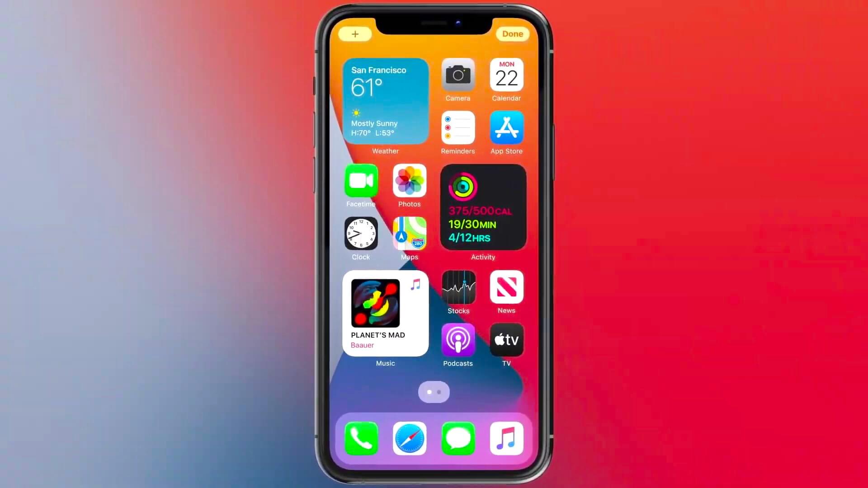Tap the Messages app in the dock
Image resolution: width=868 pixels, height=488 pixels.
click(x=458, y=439)
